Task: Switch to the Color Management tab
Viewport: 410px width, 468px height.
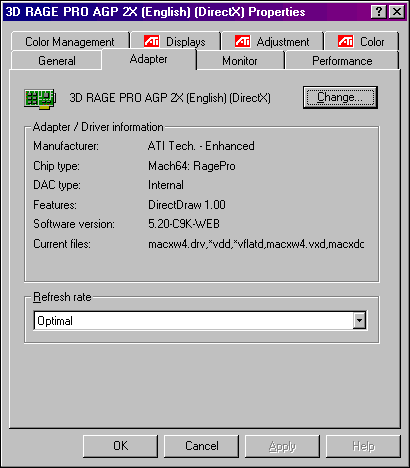Action: click(x=70, y=42)
